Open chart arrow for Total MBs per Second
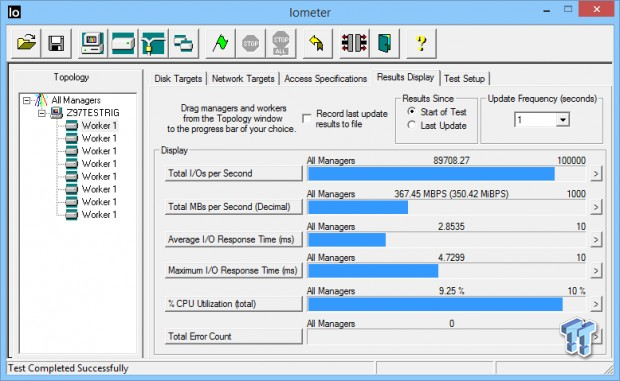The image size is (620, 381). coord(596,207)
